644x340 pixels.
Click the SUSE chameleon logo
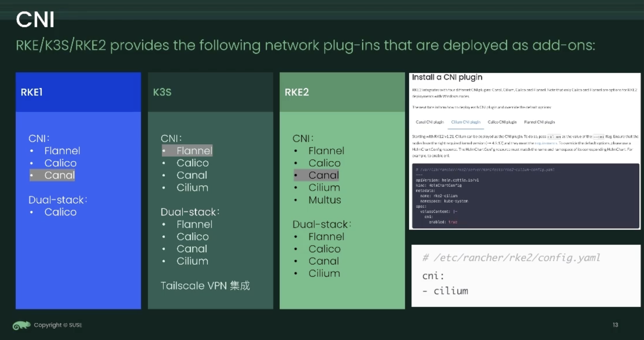tap(21, 325)
